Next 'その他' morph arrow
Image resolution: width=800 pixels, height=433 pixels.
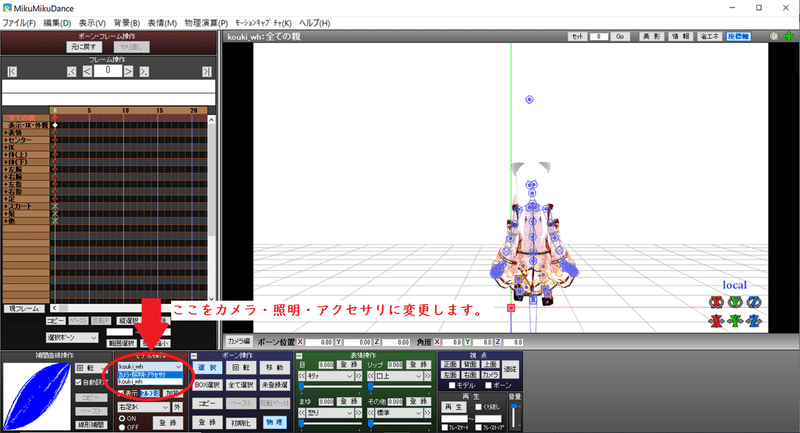428,413
